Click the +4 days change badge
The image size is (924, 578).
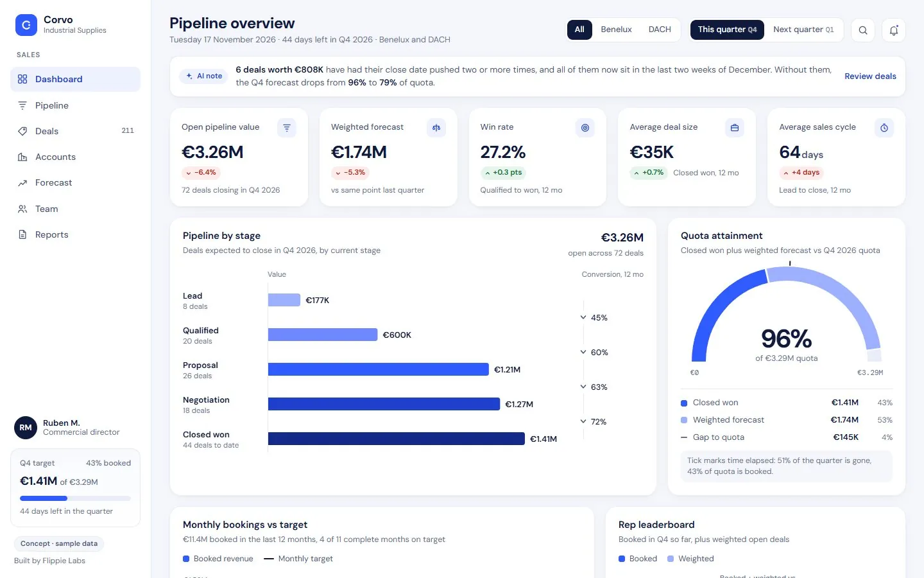click(802, 173)
